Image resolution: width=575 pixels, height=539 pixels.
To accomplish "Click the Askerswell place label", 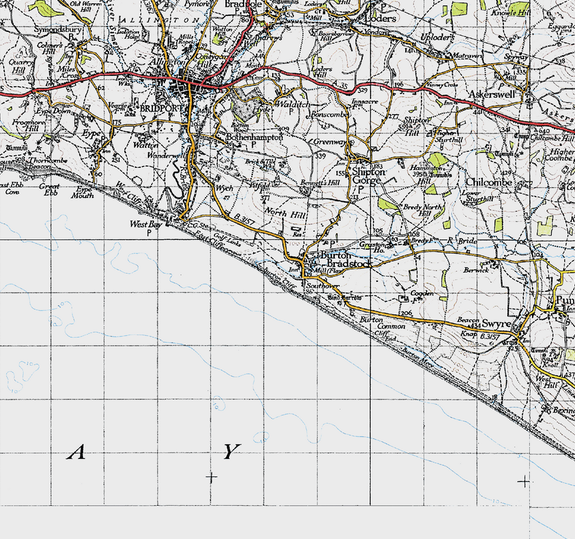I will (492, 95).
